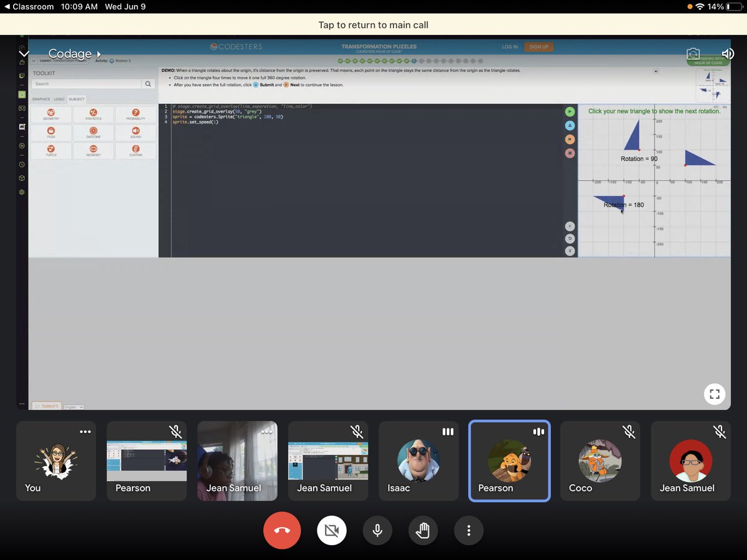
Task: Click the example preview thumbnail top right
Action: [x=712, y=86]
